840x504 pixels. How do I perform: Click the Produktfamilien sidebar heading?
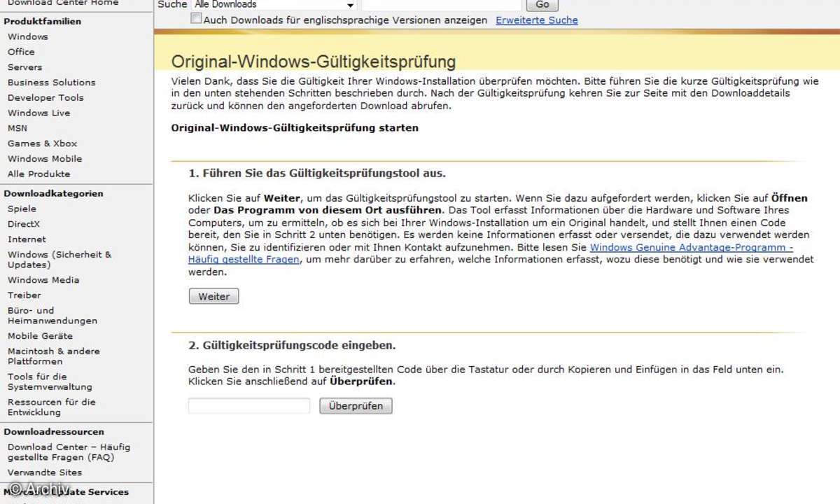43,22
